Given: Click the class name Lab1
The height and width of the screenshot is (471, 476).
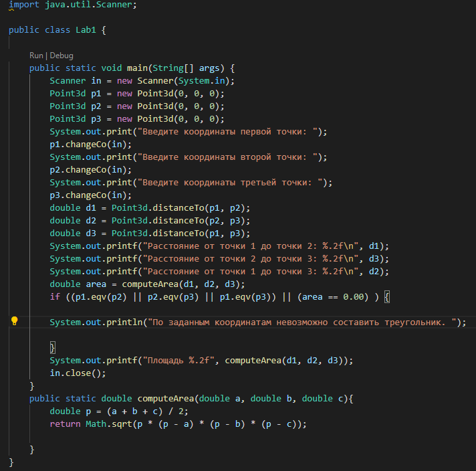Looking at the screenshot, I should [86, 30].
